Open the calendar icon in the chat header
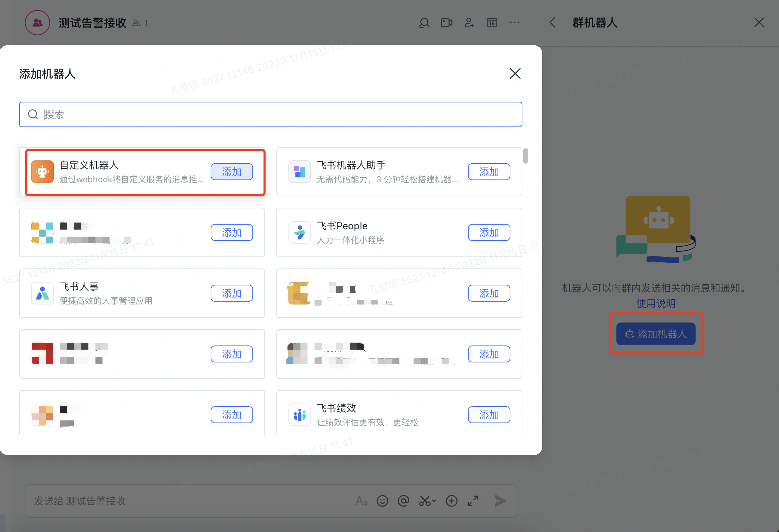Image resolution: width=779 pixels, height=532 pixels. coord(492,23)
